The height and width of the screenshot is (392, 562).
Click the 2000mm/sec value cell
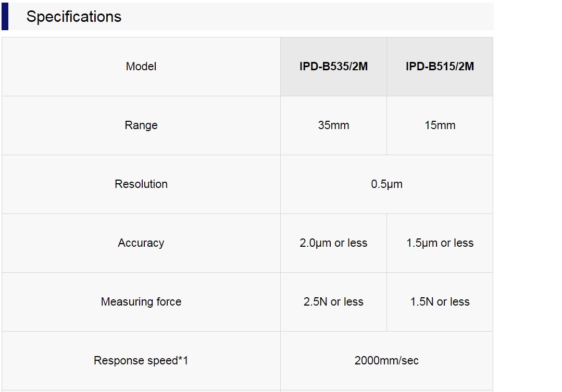point(387,360)
